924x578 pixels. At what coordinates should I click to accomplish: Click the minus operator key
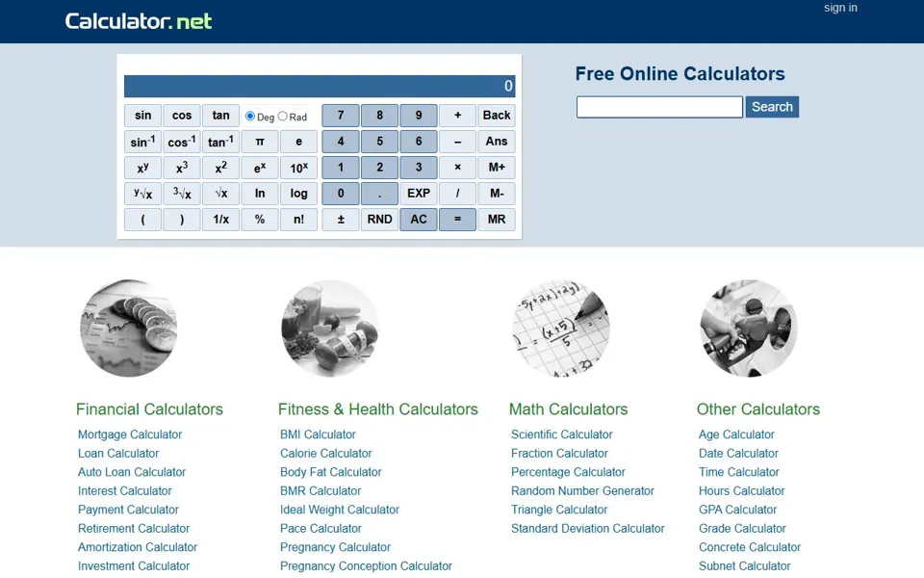tap(457, 142)
